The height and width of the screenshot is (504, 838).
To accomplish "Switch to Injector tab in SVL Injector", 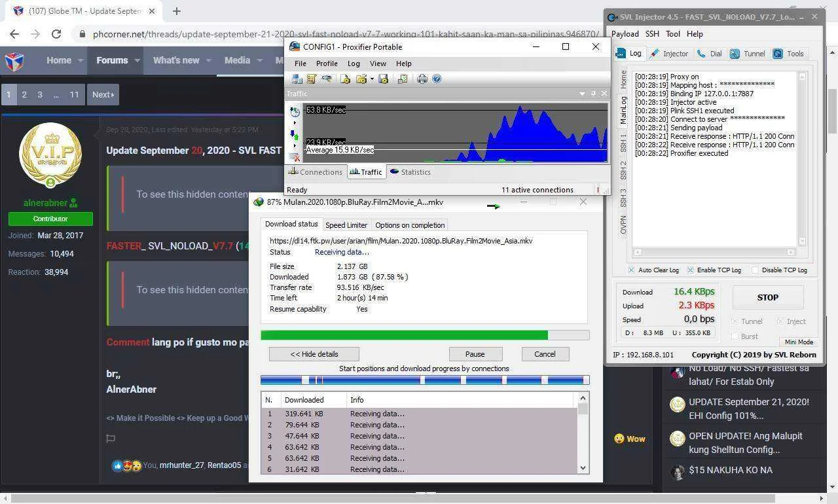I will (x=669, y=54).
